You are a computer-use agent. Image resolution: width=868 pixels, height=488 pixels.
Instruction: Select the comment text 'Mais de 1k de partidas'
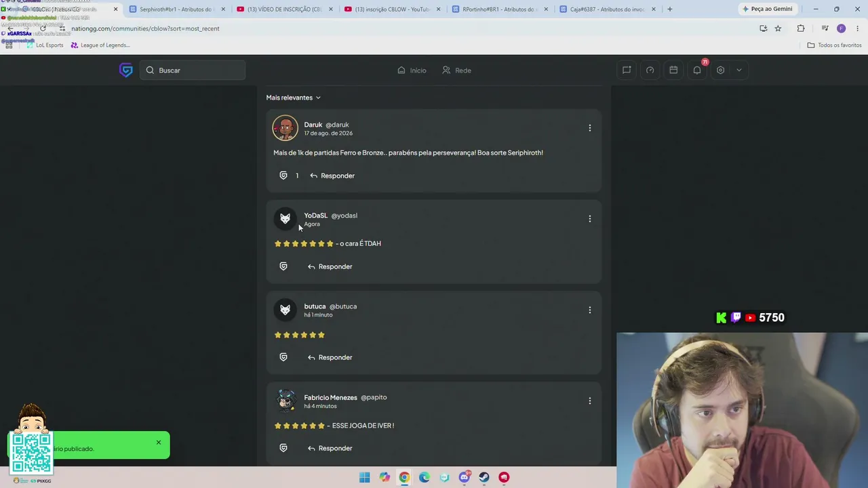308,152
